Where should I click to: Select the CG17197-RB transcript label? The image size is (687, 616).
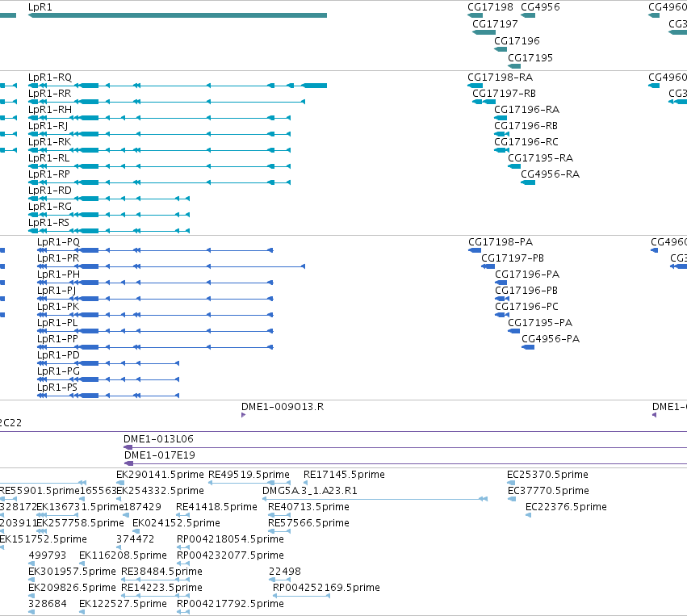pyautogui.click(x=504, y=94)
